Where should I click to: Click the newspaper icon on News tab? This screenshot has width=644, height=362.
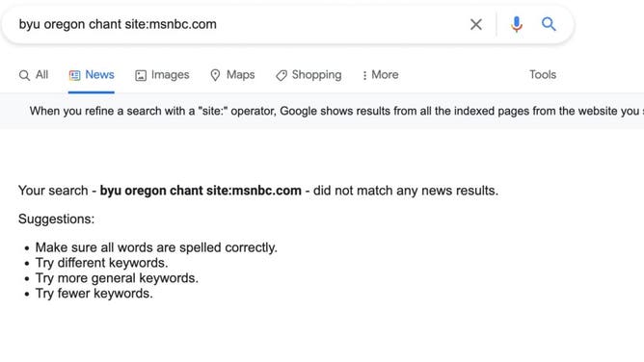point(75,75)
